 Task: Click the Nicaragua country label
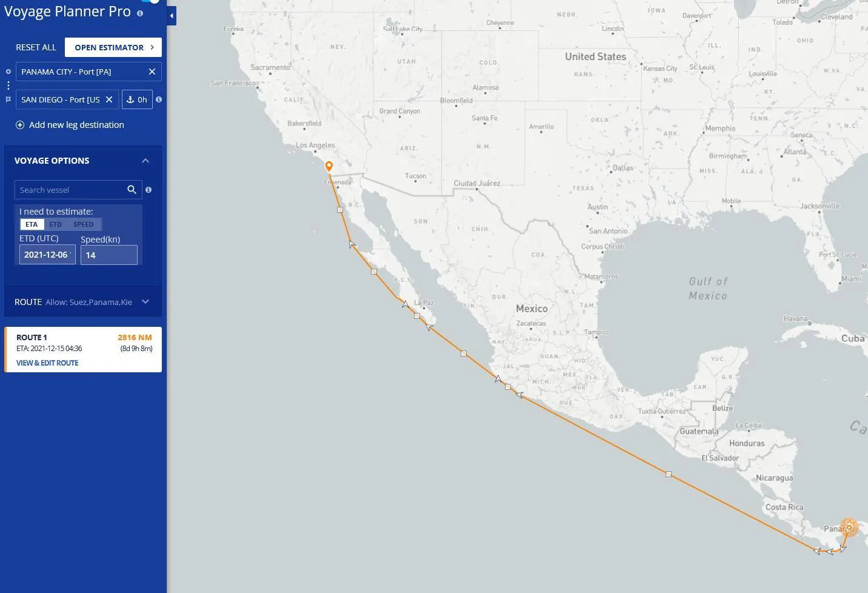pyautogui.click(x=774, y=478)
